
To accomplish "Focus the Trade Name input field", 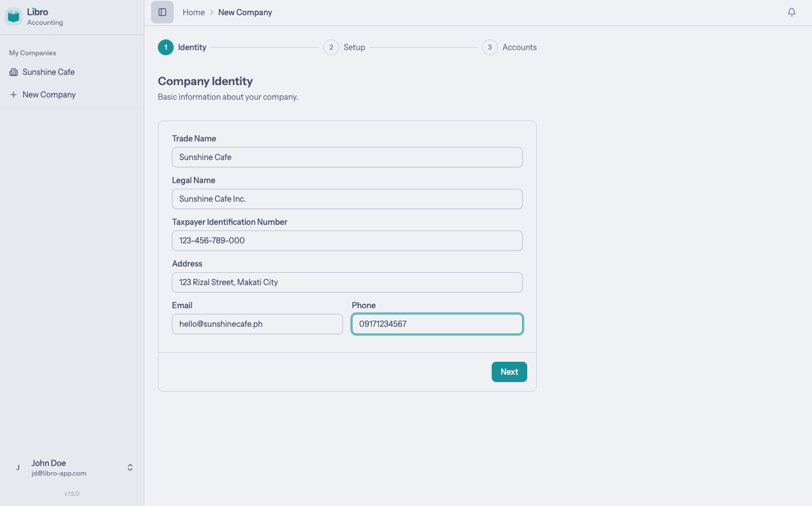I will click(x=347, y=157).
